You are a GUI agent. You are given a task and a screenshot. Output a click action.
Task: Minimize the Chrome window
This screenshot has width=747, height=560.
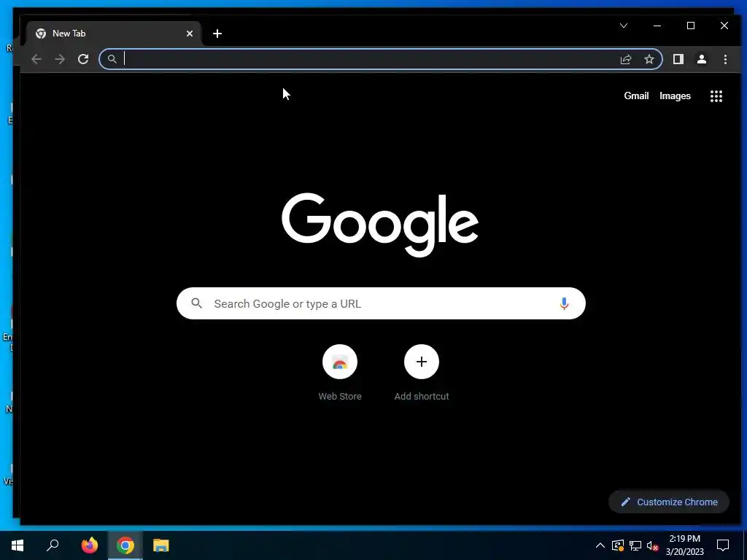tap(657, 26)
